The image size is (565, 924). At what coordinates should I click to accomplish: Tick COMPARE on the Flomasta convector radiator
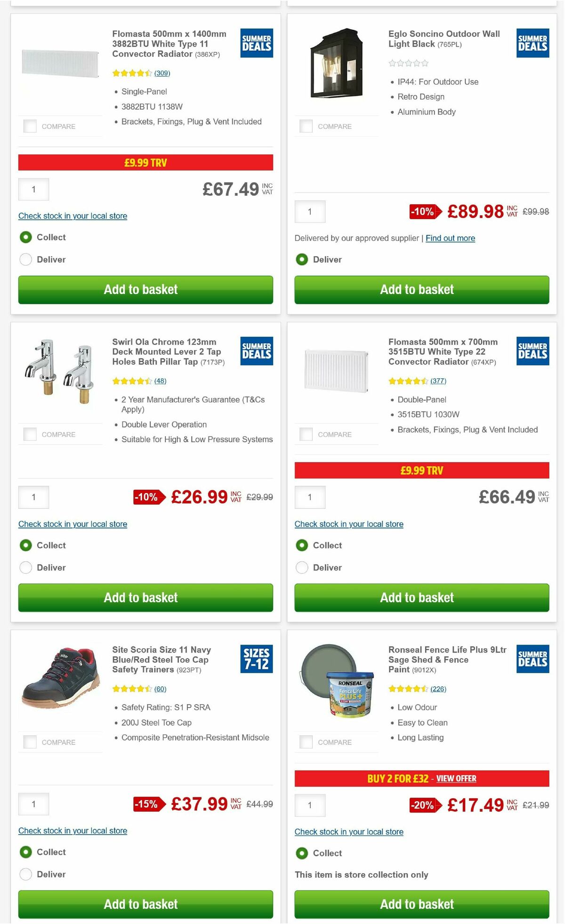click(30, 126)
